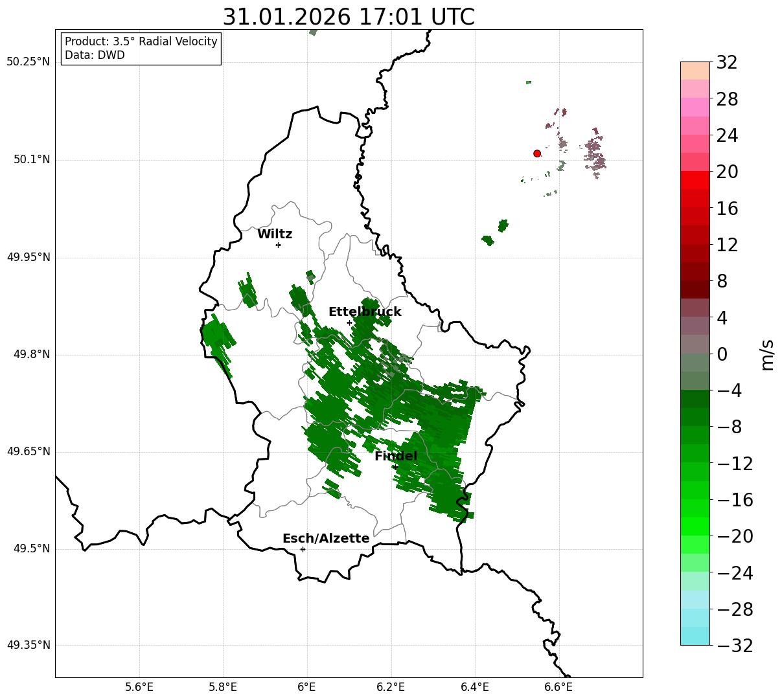Click the colorbar tick label 28

pos(727,99)
